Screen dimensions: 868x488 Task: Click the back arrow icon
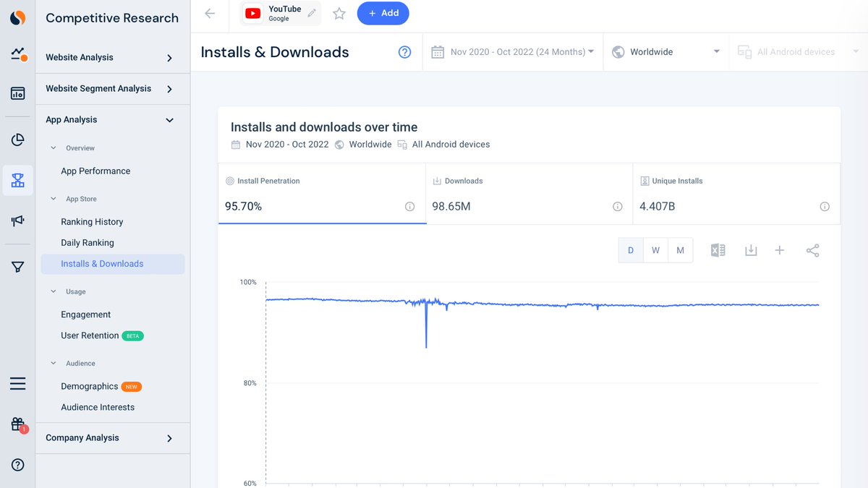click(x=210, y=13)
